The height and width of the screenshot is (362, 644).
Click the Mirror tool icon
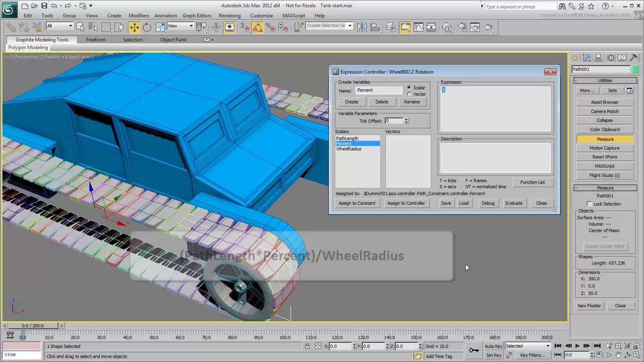coord(363,27)
